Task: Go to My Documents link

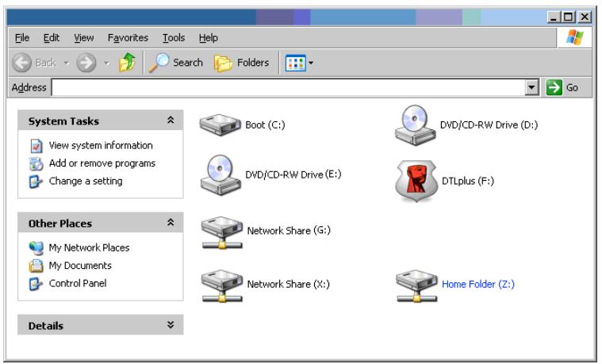Action: (x=80, y=266)
